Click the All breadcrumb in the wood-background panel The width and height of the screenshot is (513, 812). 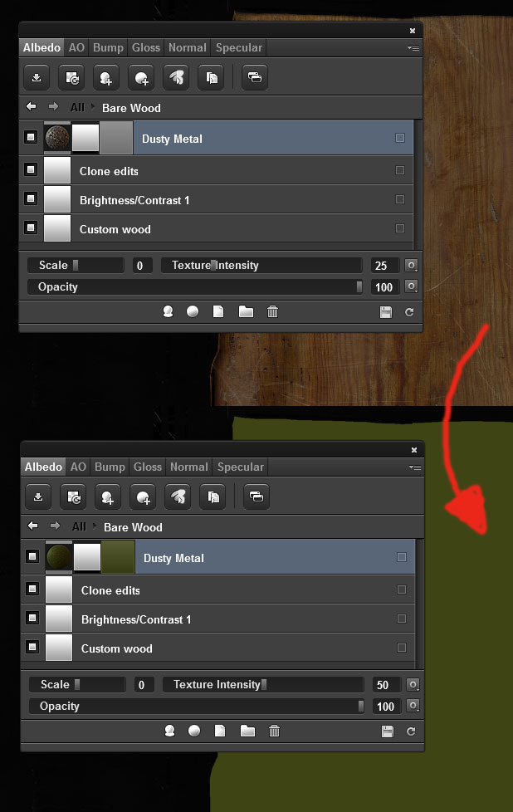pos(77,107)
